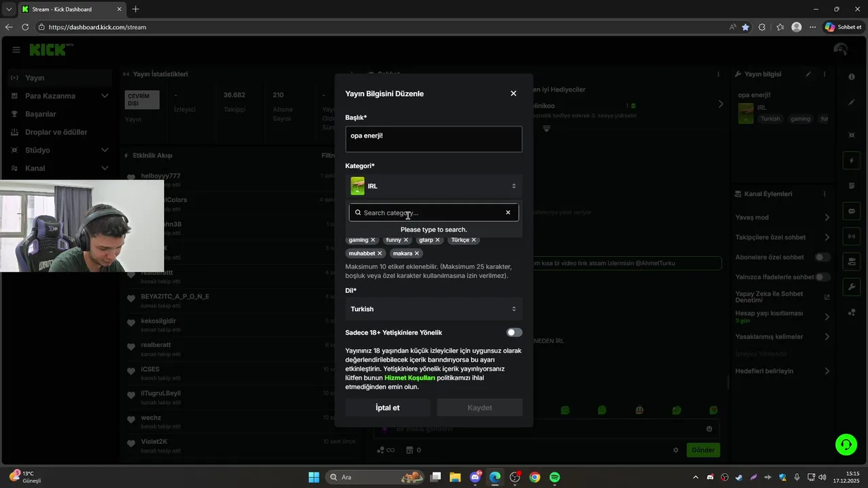Refresh the browser page
Viewport: 868px width, 488px height.
pos(25,27)
